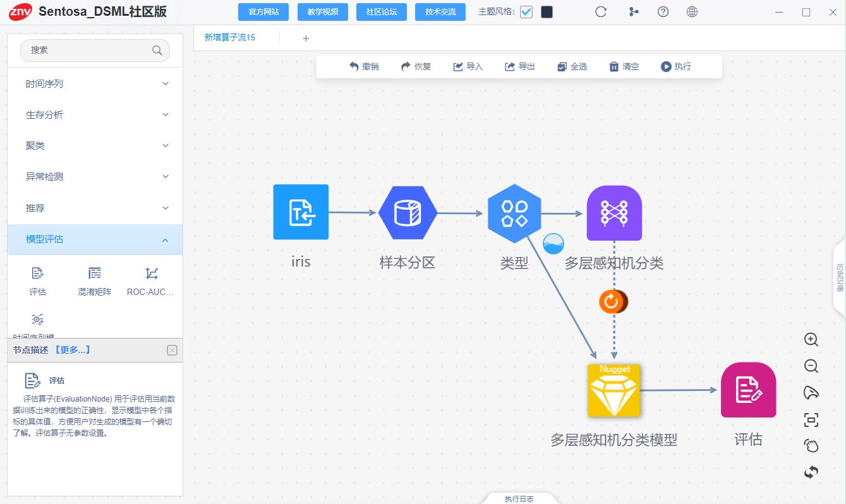Expand the 异常检测 category

pyautogui.click(x=95, y=176)
